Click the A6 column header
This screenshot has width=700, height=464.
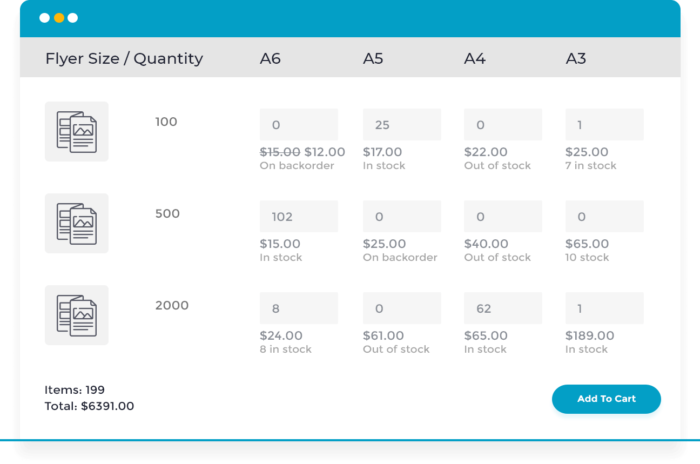(x=270, y=59)
